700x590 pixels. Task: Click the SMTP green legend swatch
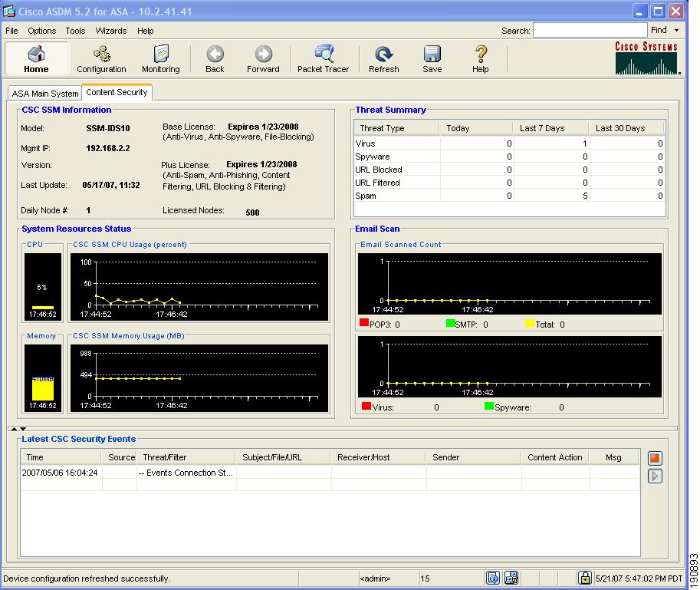coord(451,322)
